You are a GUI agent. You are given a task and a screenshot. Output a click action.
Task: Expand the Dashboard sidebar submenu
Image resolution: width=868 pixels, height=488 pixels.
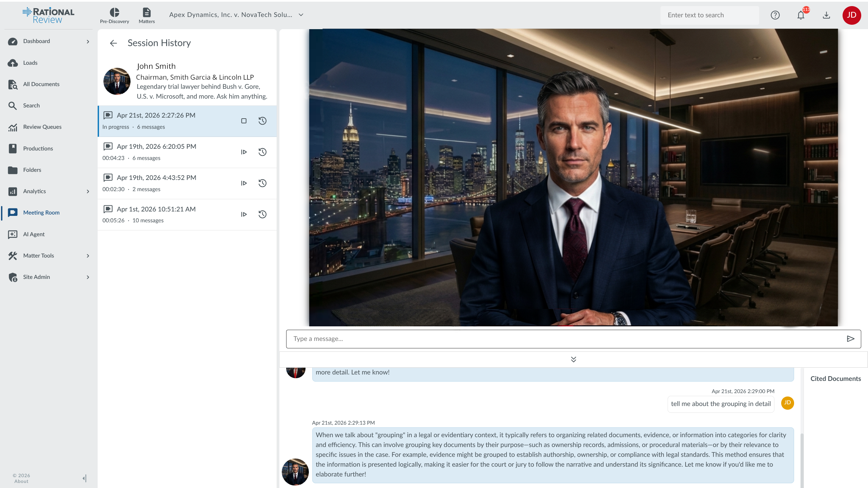click(88, 41)
